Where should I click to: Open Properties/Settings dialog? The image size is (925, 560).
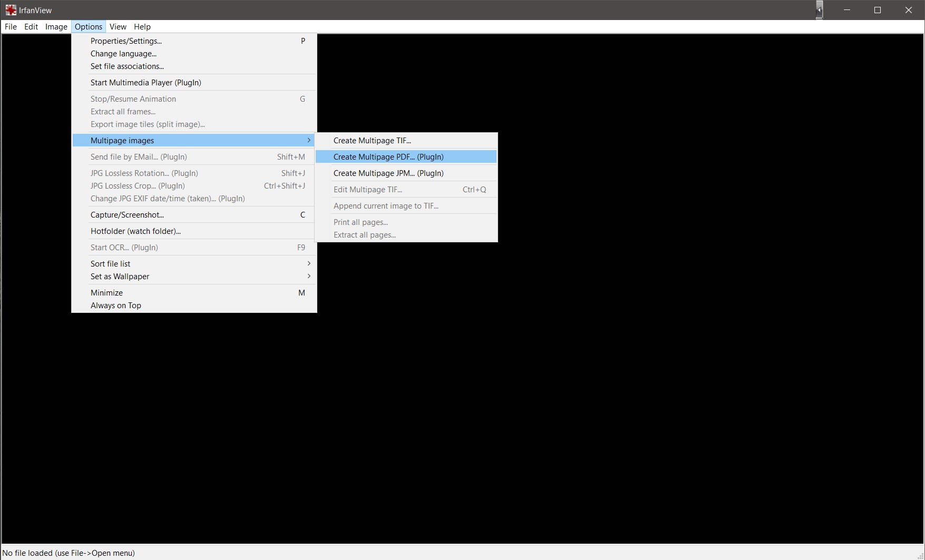[x=194, y=41]
